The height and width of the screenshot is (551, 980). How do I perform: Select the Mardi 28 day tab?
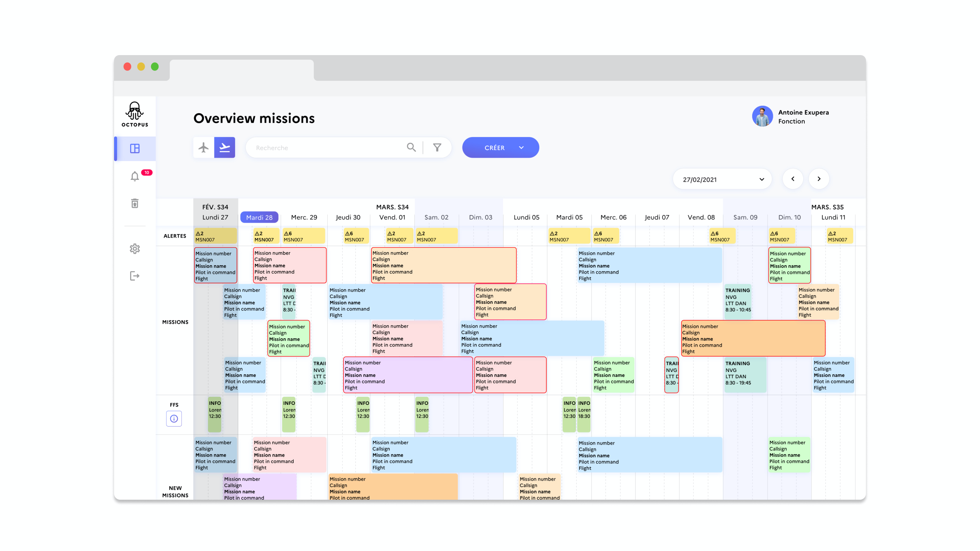click(259, 217)
